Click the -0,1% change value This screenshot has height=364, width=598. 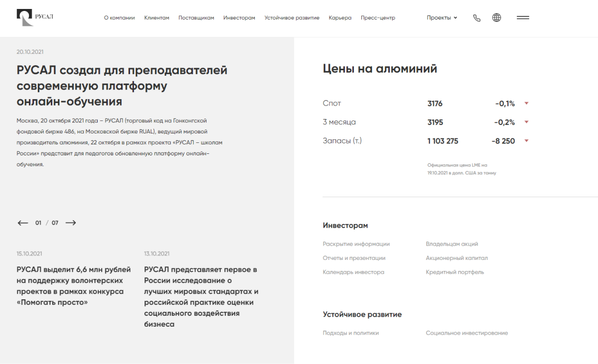pyautogui.click(x=505, y=104)
